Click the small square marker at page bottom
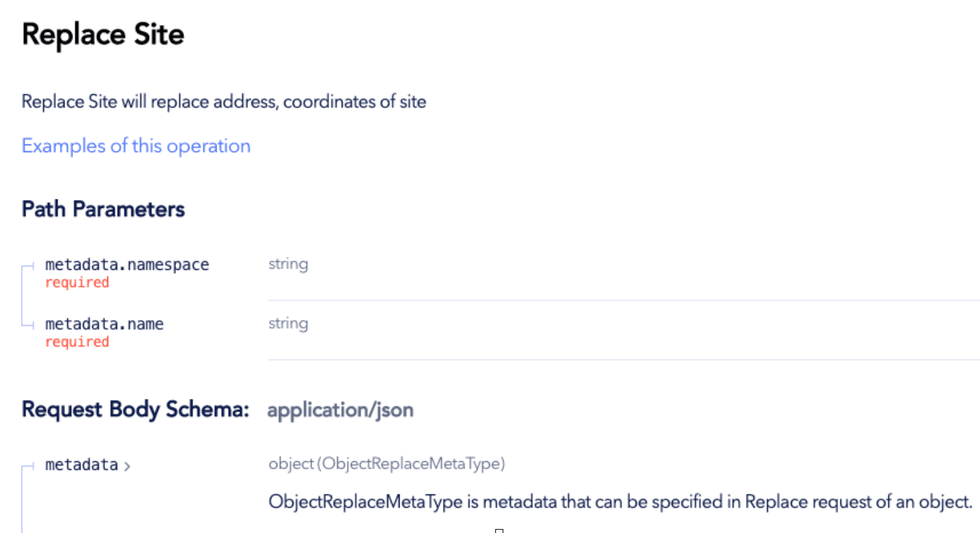Screen dimensions: 980x533 (499, 530)
